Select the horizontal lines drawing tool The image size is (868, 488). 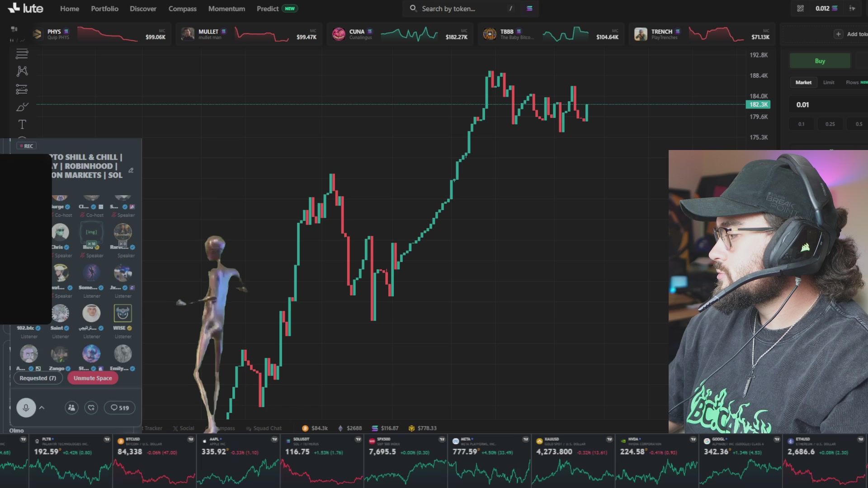point(22,54)
